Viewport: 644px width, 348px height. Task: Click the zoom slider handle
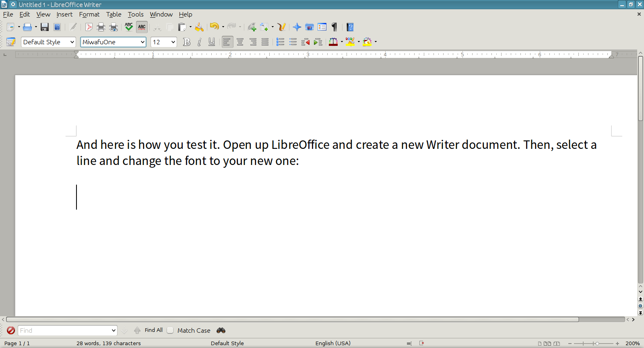tap(597, 344)
